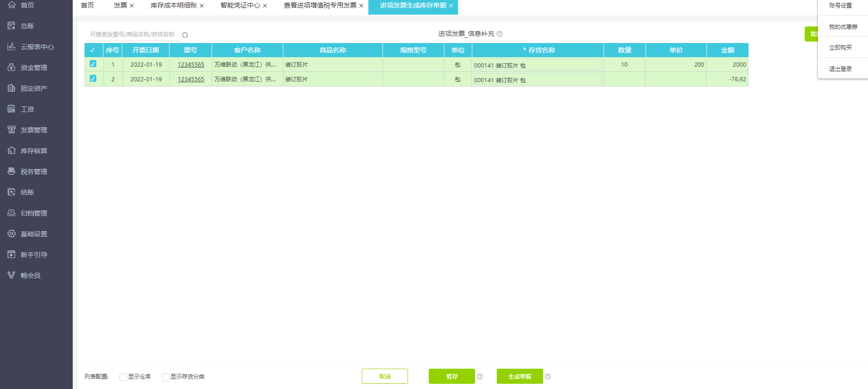Select 账号设置 from the user menu

[x=841, y=6]
